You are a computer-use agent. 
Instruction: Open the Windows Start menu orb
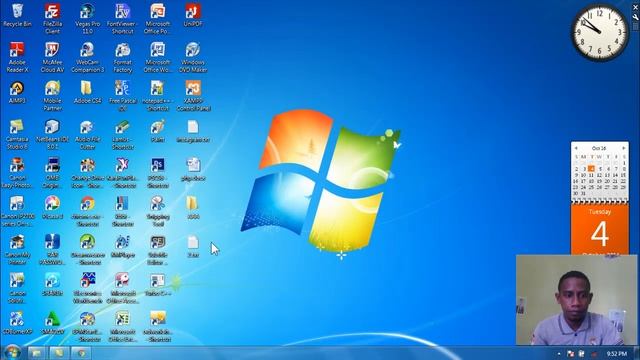pyautogui.click(x=12, y=352)
